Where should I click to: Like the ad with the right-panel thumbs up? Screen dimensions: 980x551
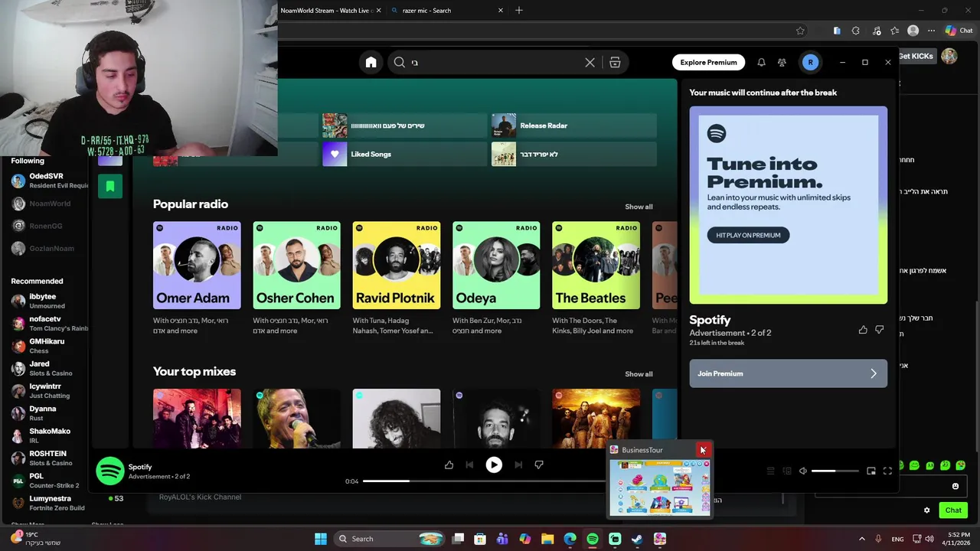[x=863, y=330]
